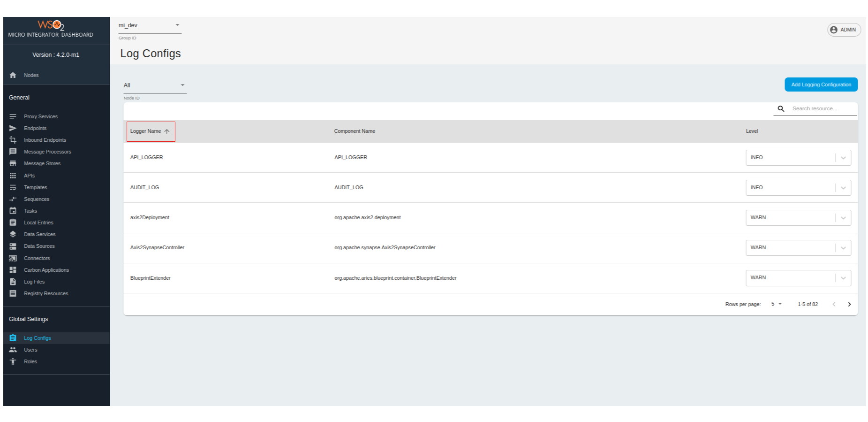This screenshot has height=422, width=868.
Task: Select the BlueprintExtender logger name
Action: [151, 278]
